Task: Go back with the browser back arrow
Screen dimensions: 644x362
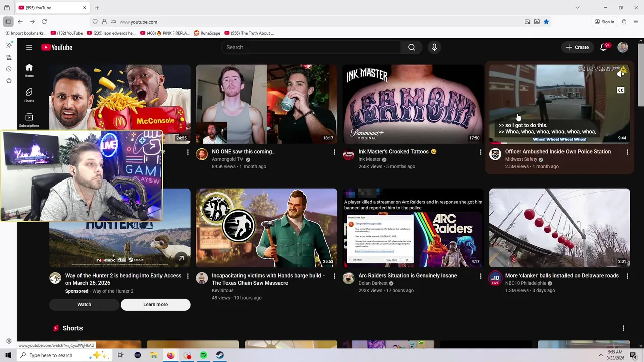Action: click(20, 22)
